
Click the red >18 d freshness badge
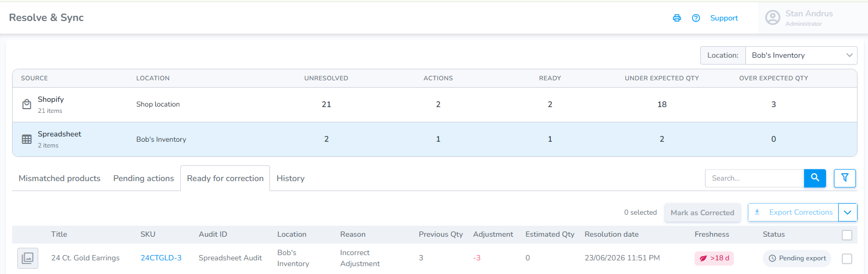pyautogui.click(x=714, y=258)
